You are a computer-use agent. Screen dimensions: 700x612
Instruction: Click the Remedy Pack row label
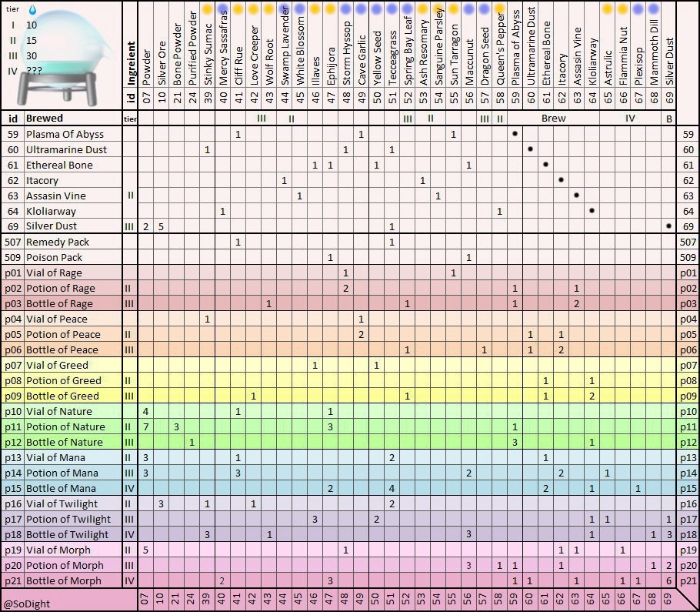pos(58,242)
